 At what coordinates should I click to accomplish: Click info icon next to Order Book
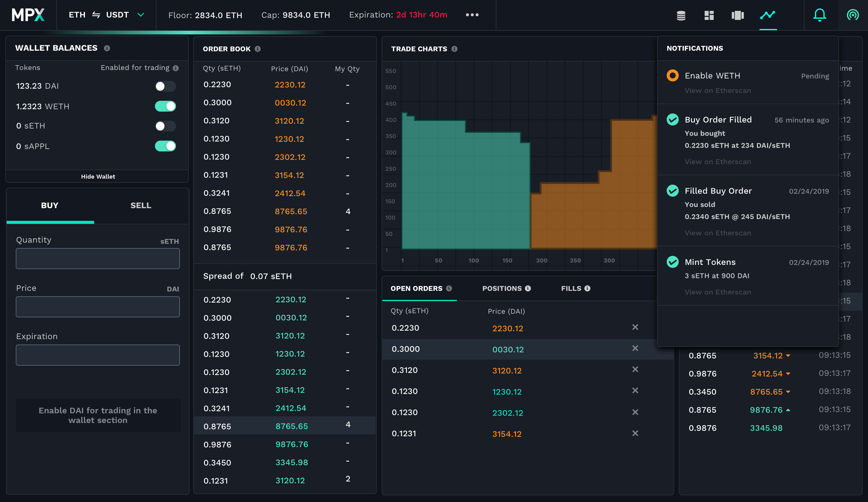click(258, 49)
